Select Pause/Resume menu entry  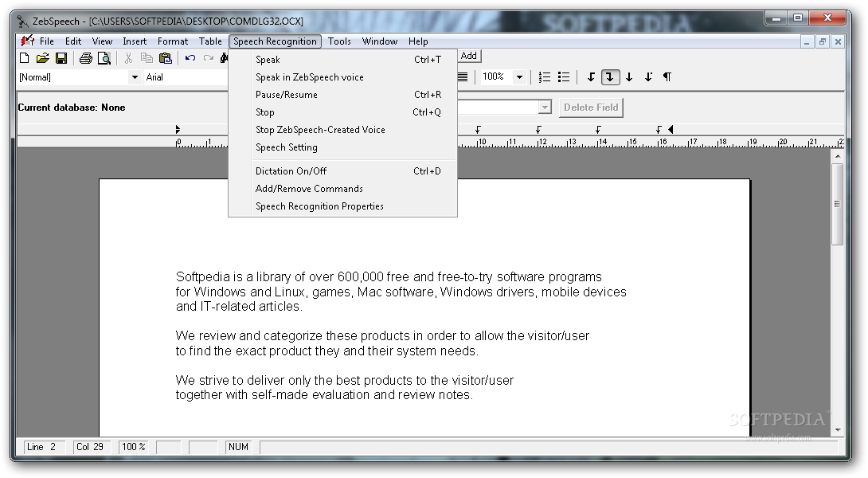pyautogui.click(x=342, y=95)
